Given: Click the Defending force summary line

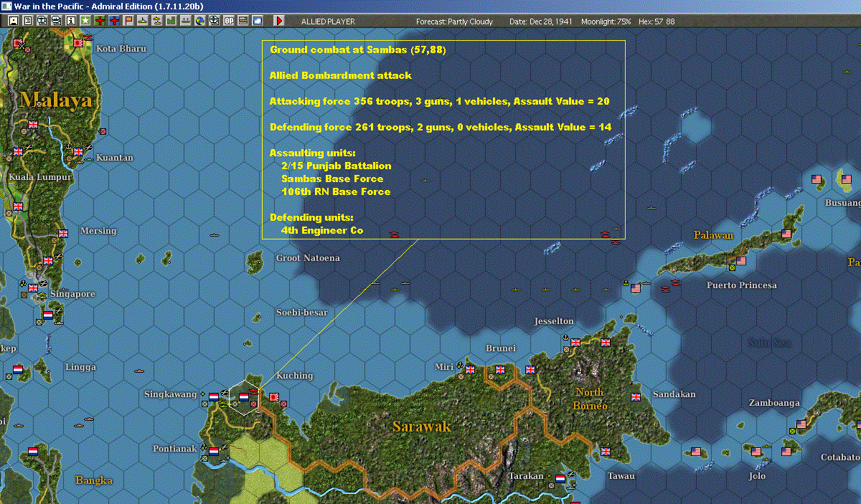Looking at the screenshot, I should pyautogui.click(x=441, y=127).
